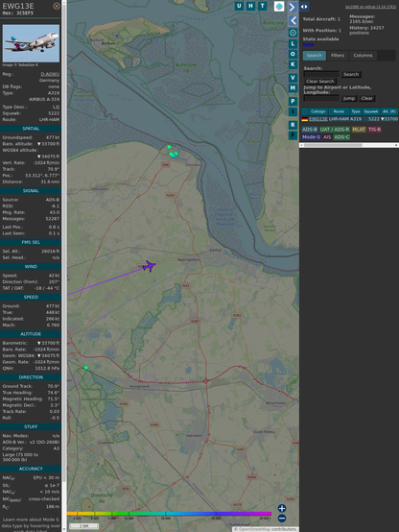399x532 pixels.
Task: Collapse sidebar with the left arrow button
Action: point(293,21)
